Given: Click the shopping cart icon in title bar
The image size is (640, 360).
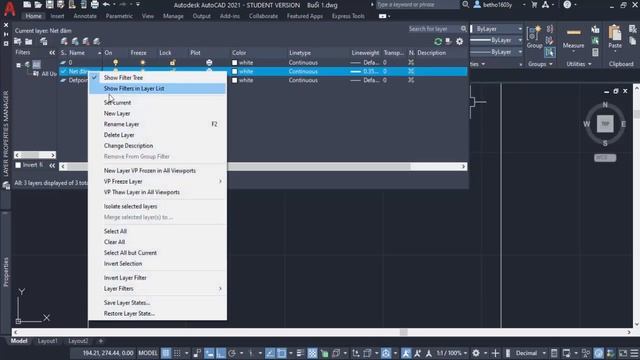Looking at the screenshot, I should (x=534, y=5).
